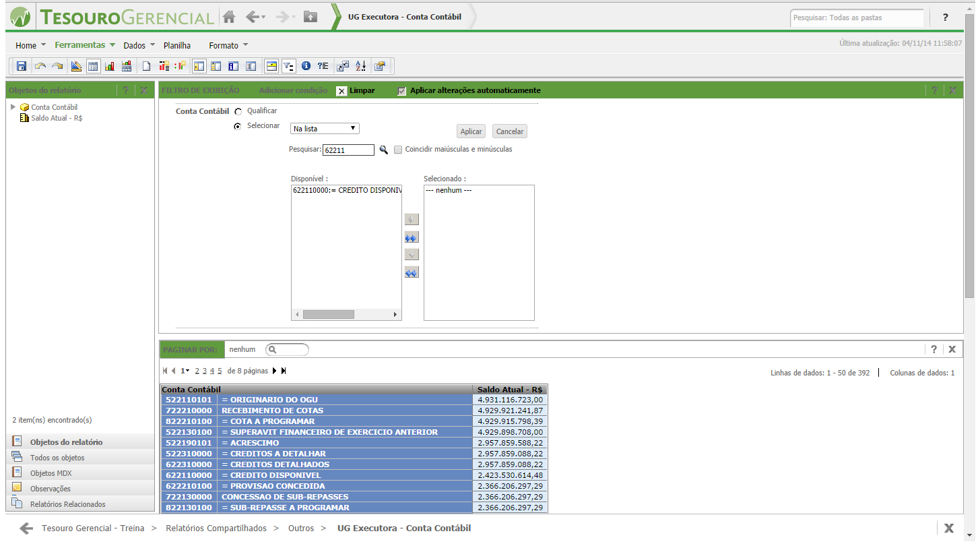Go to next page of results
Viewport: 980px width, 546px height.
click(275, 371)
